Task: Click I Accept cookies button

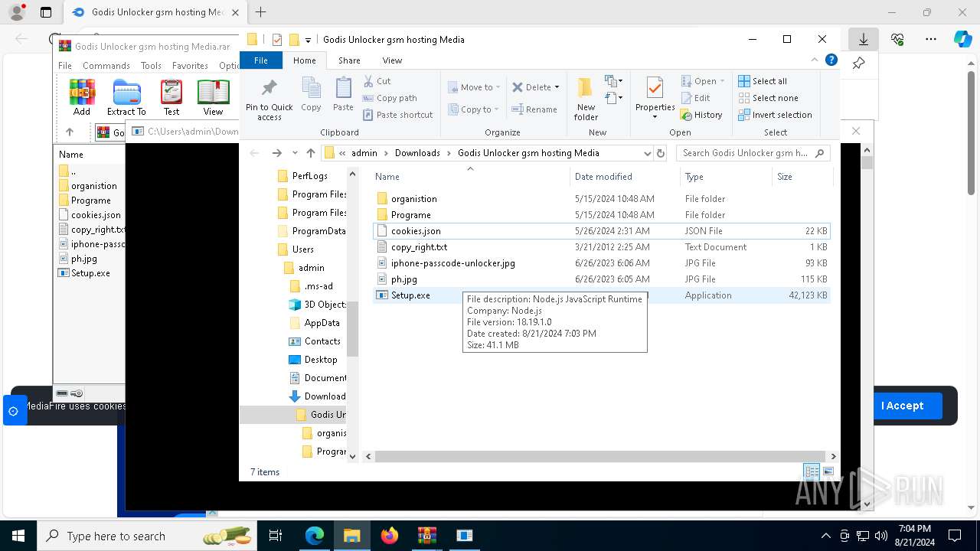Action: coord(902,406)
